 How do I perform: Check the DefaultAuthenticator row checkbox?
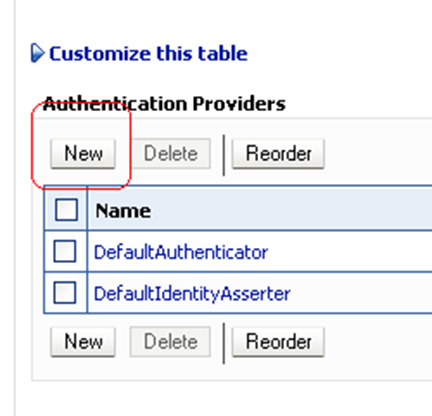pos(65,251)
